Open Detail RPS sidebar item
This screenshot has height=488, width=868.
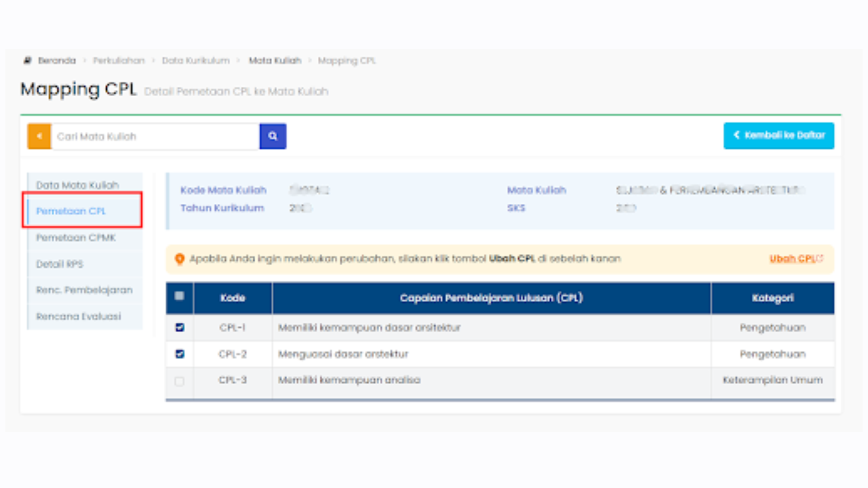pyautogui.click(x=60, y=264)
